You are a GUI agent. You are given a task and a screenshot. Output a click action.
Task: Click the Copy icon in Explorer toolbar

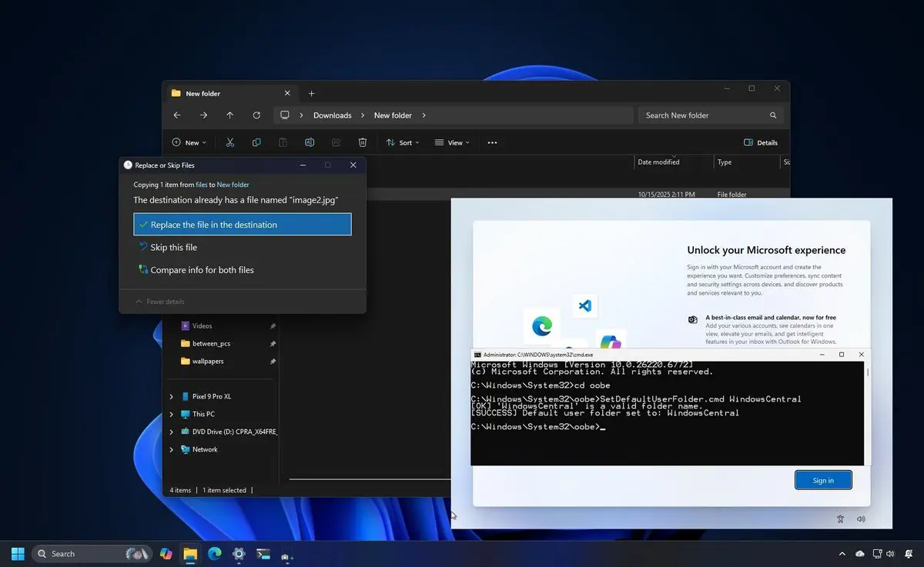click(256, 142)
